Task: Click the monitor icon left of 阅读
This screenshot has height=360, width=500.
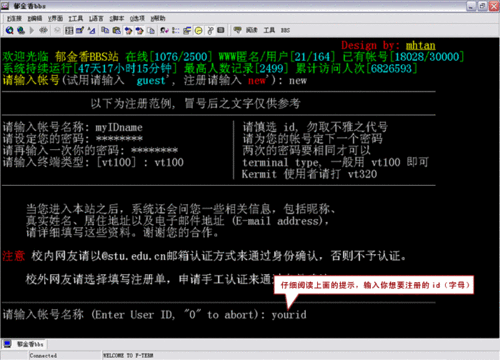Action: coord(237,30)
